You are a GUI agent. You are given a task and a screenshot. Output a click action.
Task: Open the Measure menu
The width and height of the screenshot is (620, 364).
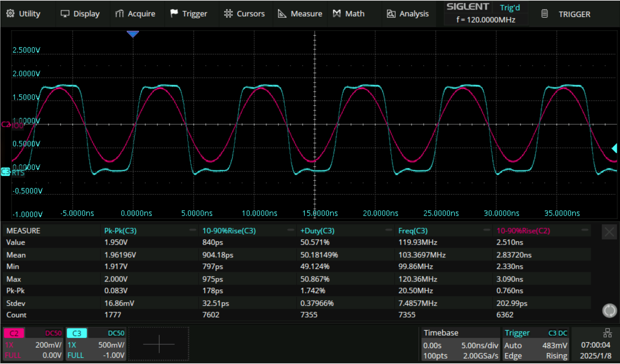point(300,14)
